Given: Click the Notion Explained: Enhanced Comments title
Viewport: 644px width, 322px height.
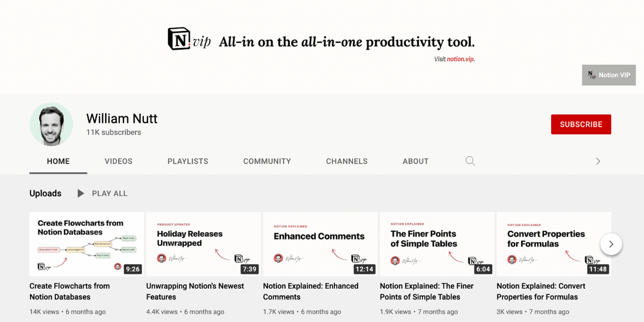Looking at the screenshot, I should 310,291.
